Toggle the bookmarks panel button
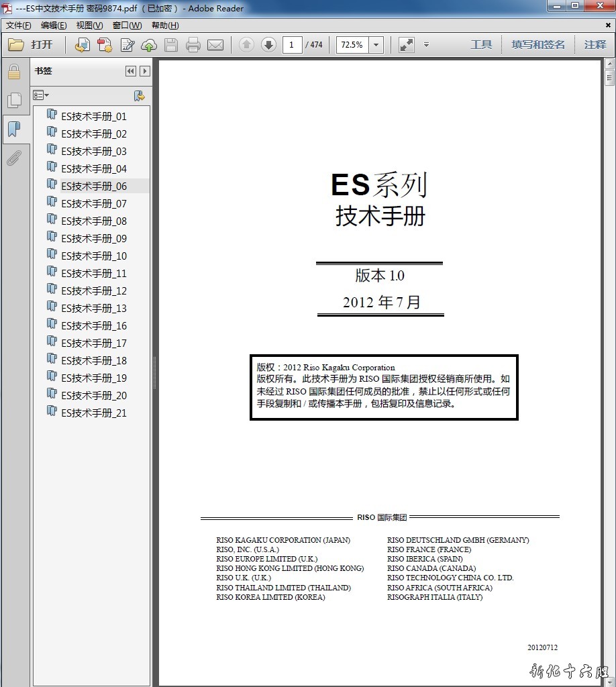 pos(14,129)
